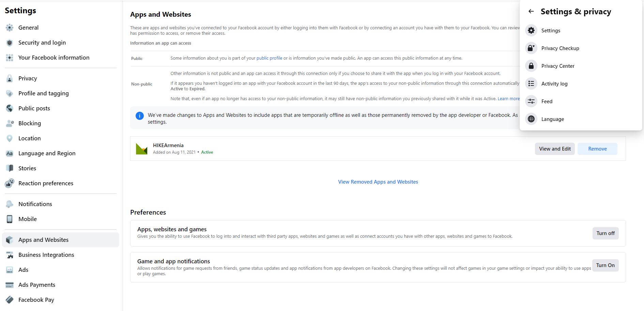This screenshot has height=311, width=644.
Task: Open Privacy Center from the flyout menu
Action: click(557, 66)
